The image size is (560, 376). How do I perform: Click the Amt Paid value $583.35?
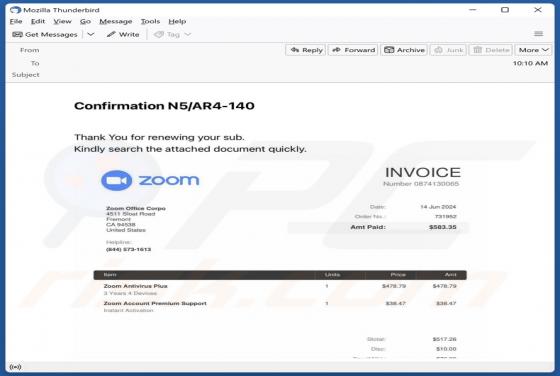coord(443,227)
